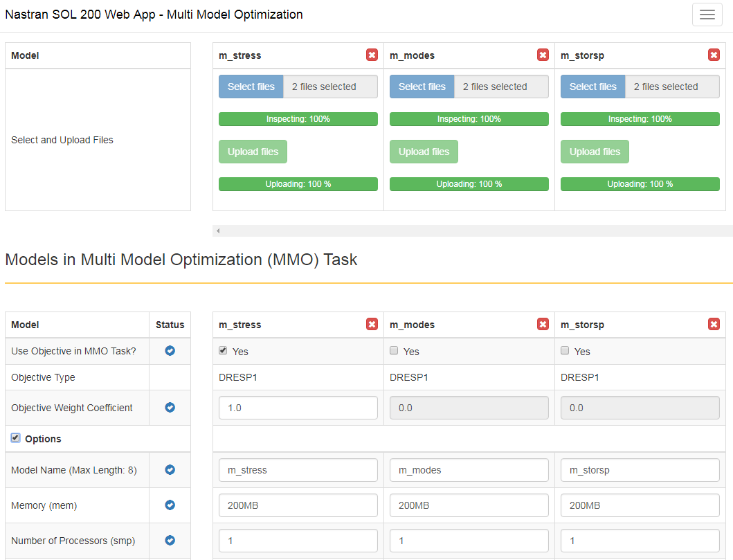This screenshot has height=560, width=733.
Task: Click m_stress Number of Processors field
Action: point(298,541)
